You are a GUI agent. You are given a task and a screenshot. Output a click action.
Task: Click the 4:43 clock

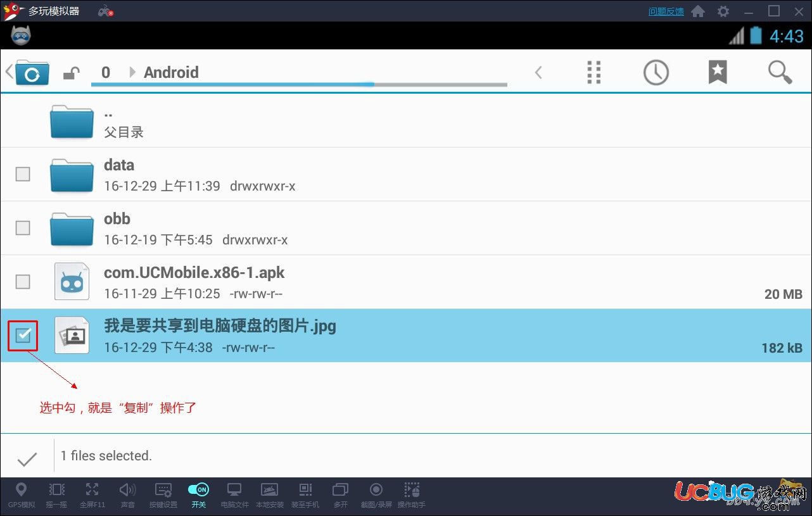tap(786, 36)
